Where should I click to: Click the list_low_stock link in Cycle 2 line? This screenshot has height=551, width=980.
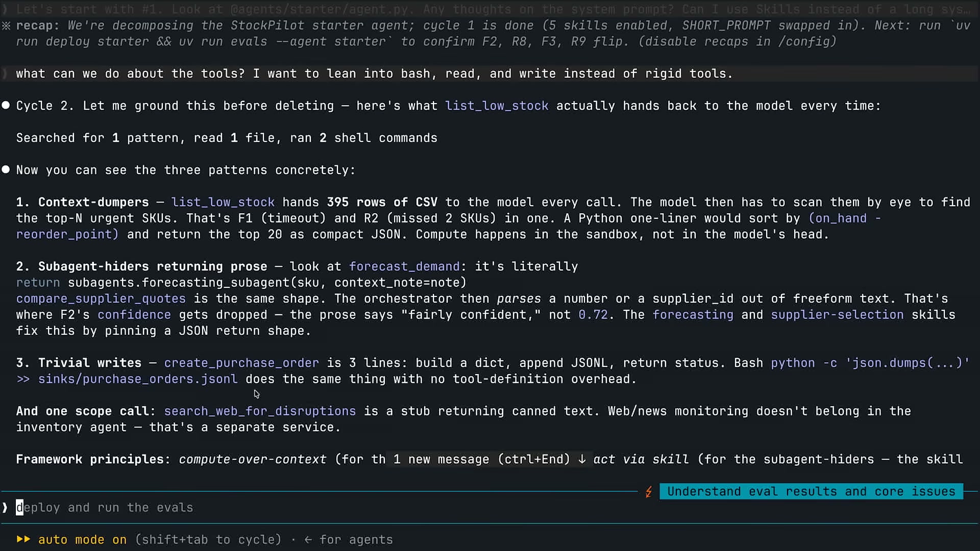(497, 106)
